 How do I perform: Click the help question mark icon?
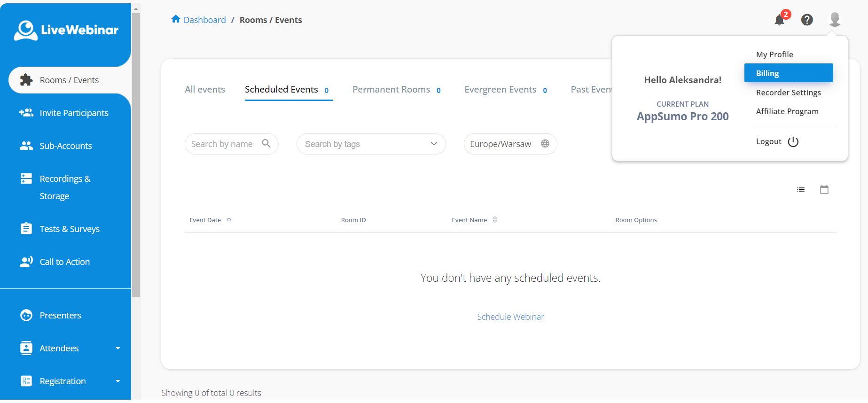(807, 20)
